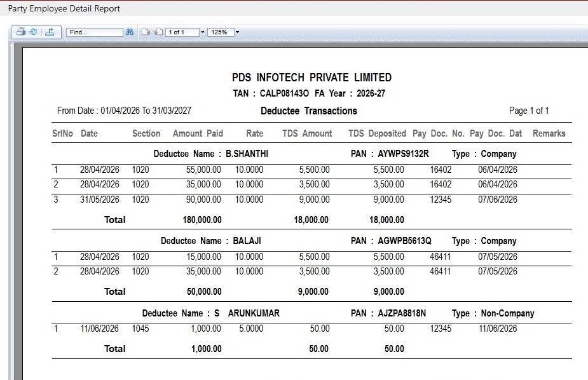The image size is (588, 380).
Task: Click the From Date range text
Action: pyautogui.click(x=124, y=111)
